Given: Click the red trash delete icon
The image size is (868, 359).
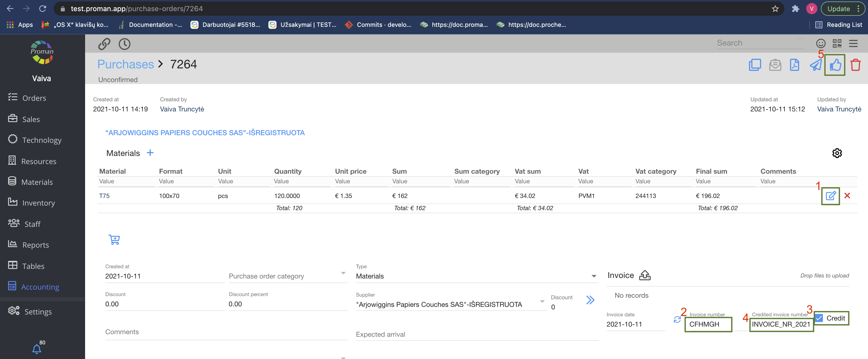Looking at the screenshot, I should coord(855,65).
